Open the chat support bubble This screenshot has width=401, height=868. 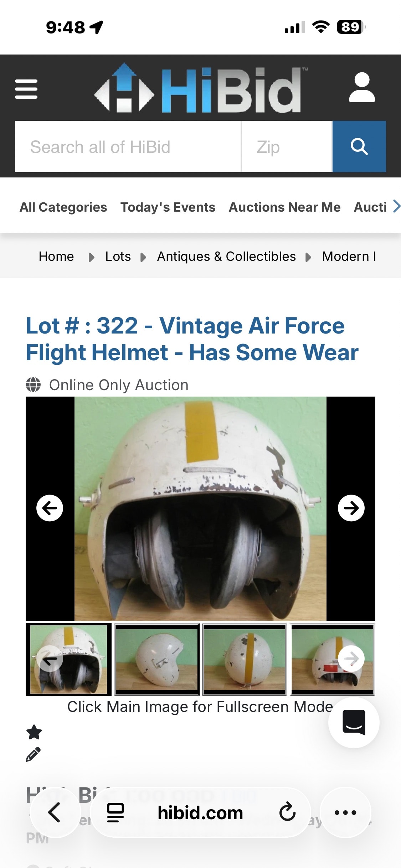click(x=354, y=722)
